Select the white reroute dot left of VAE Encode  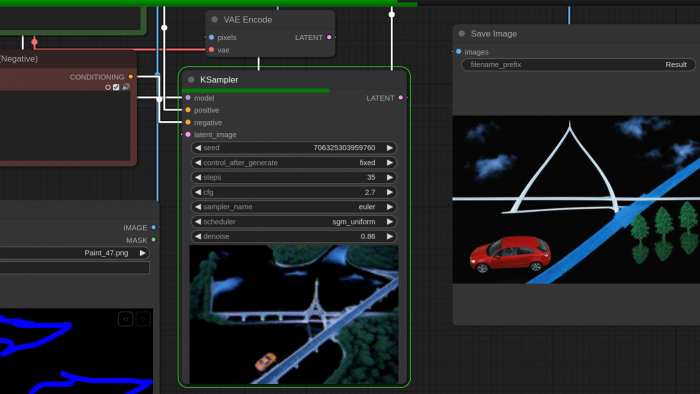[164, 28]
